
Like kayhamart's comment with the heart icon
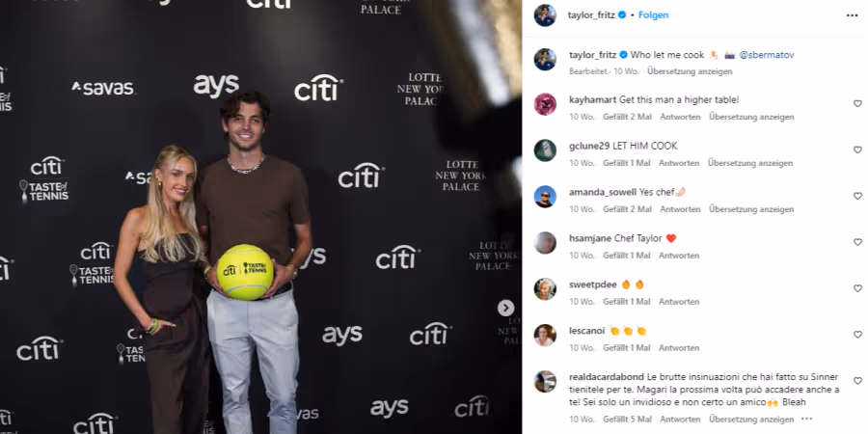coord(857,103)
